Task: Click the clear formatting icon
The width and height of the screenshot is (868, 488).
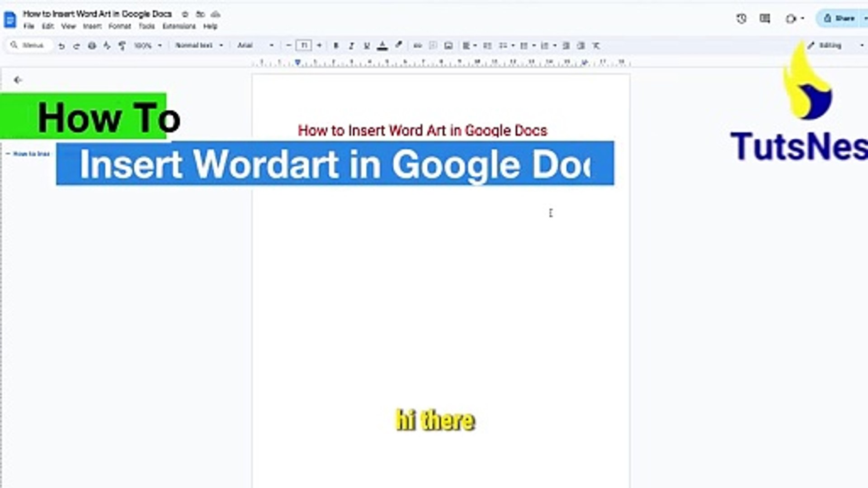Action: click(x=596, y=46)
